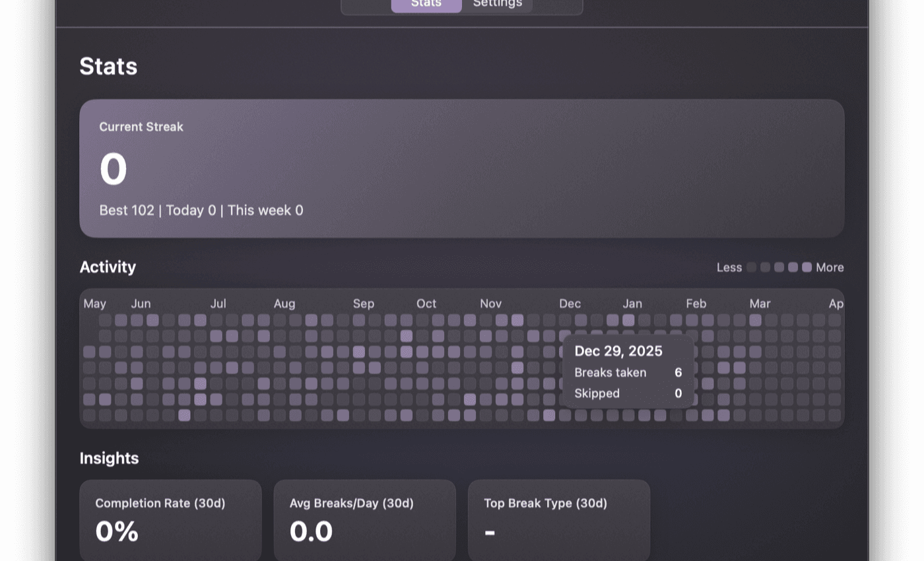Click the 0% completion rate value

click(x=117, y=531)
